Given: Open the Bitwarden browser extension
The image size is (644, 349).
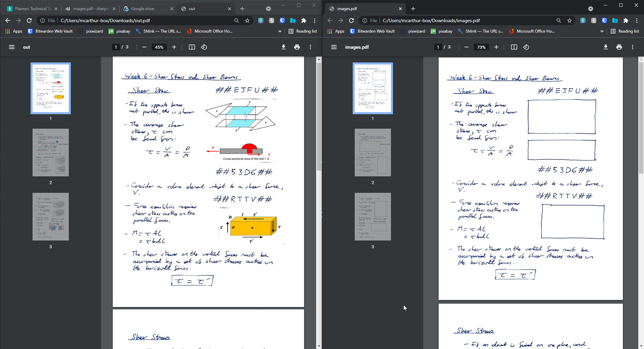Looking at the screenshot, I should pos(282,20).
